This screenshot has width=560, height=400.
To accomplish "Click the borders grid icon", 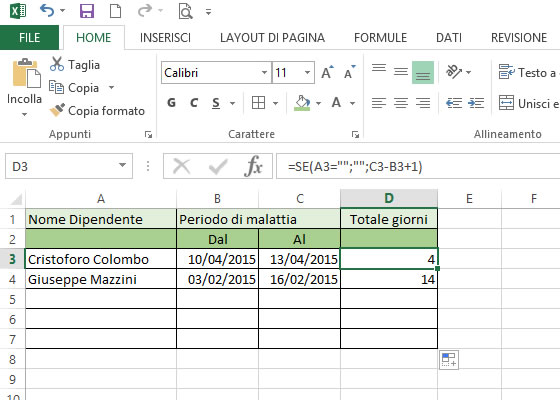I will (258, 103).
